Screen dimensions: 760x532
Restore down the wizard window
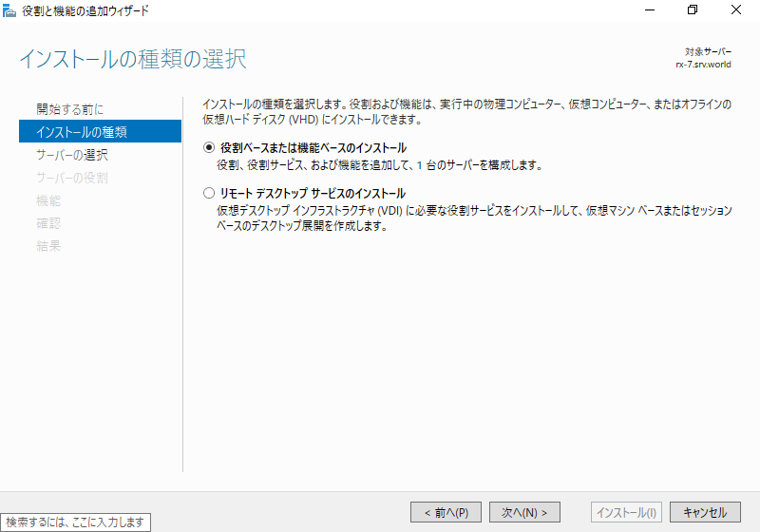click(693, 10)
